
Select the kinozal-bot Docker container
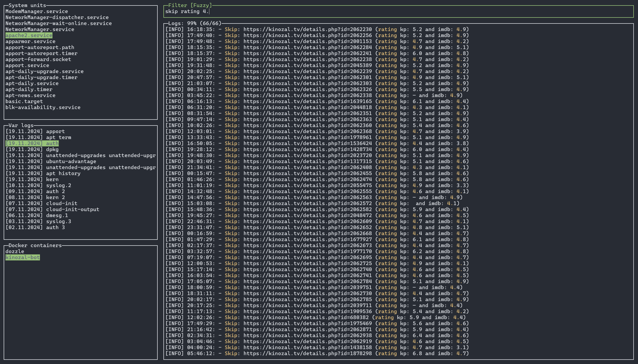coord(22,257)
